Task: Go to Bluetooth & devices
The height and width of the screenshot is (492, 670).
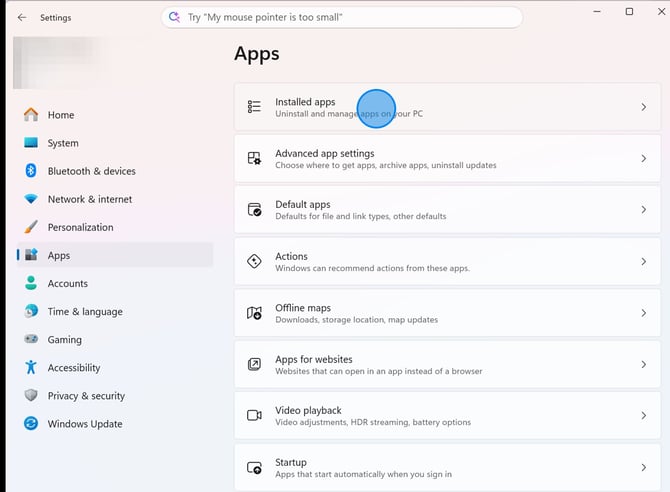Action: click(115, 171)
